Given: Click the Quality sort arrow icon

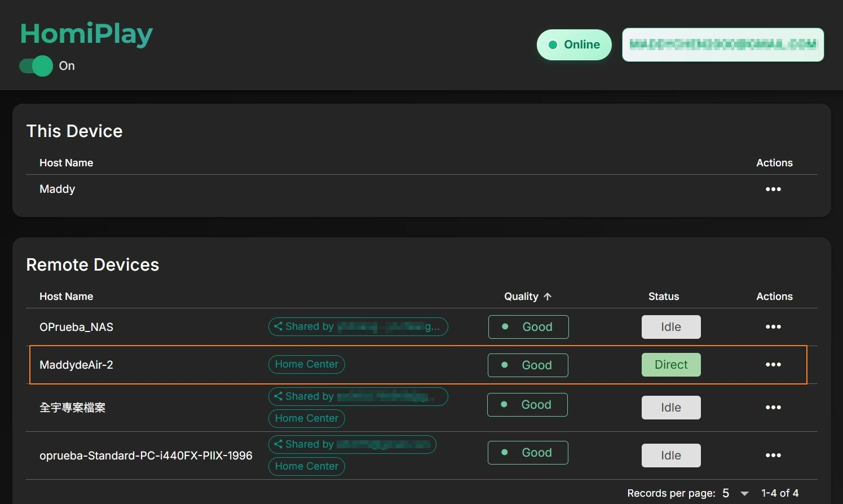Looking at the screenshot, I should coord(548,297).
